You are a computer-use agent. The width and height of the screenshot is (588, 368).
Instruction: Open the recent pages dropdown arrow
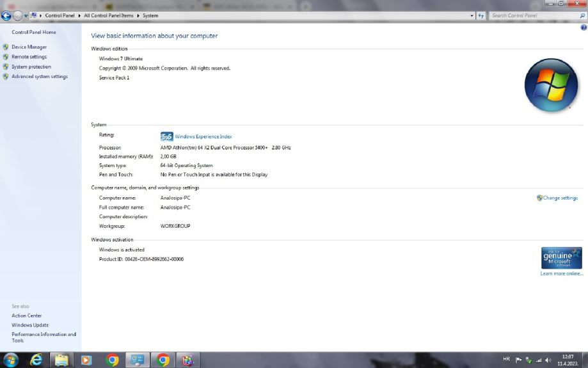(x=26, y=16)
